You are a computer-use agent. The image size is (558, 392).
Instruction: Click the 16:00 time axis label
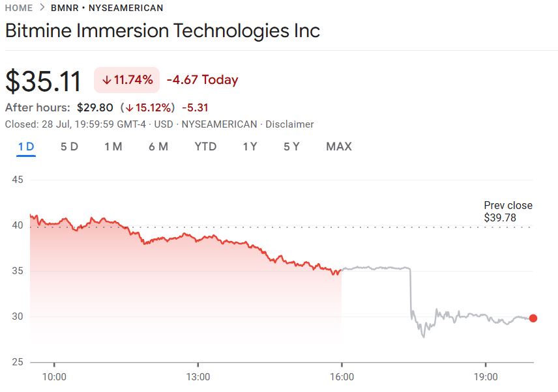pyautogui.click(x=342, y=376)
